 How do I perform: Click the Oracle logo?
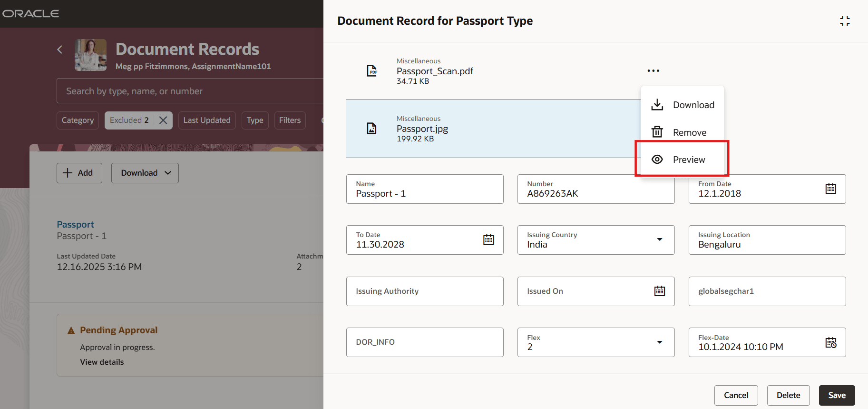(x=30, y=13)
